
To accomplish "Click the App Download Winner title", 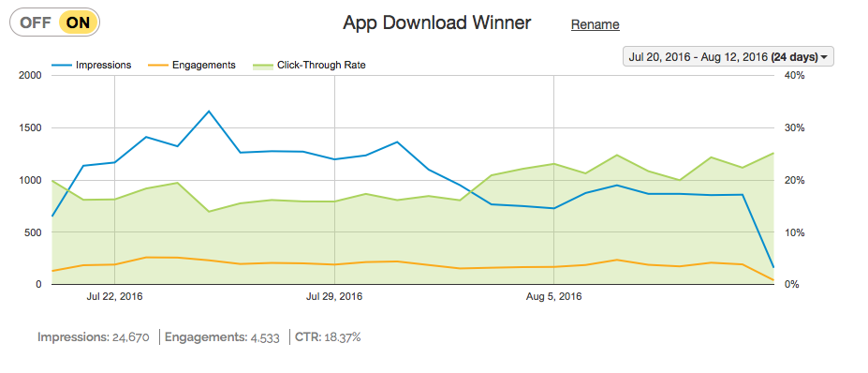I will pos(436,23).
